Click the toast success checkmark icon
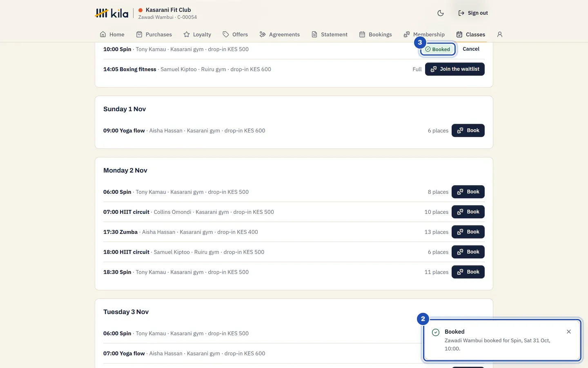 click(436, 332)
